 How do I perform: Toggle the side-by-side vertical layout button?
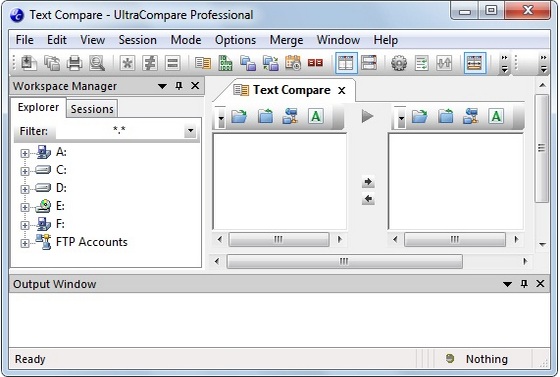pyautogui.click(x=346, y=63)
